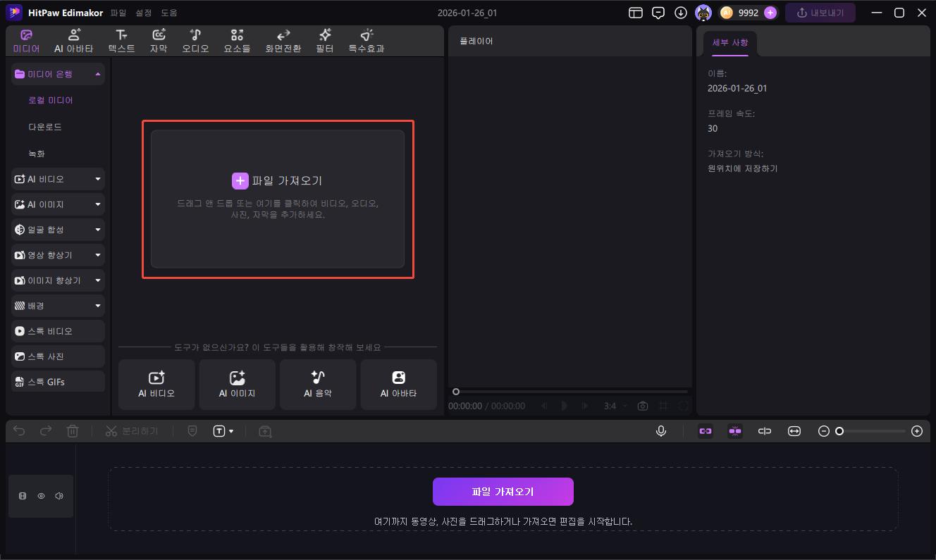Toggle the timeline split-preview icon
Screen dimensions: 936x560
(765, 431)
